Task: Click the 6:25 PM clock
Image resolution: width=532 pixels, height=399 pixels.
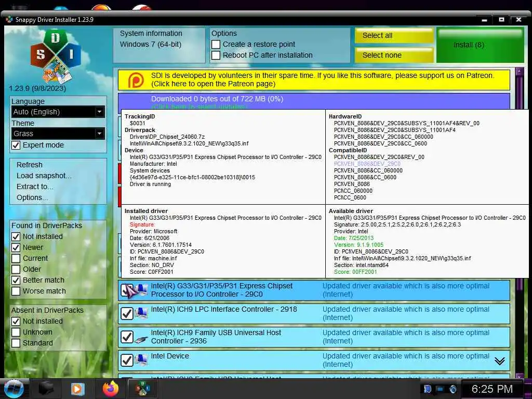Action: coord(492,389)
